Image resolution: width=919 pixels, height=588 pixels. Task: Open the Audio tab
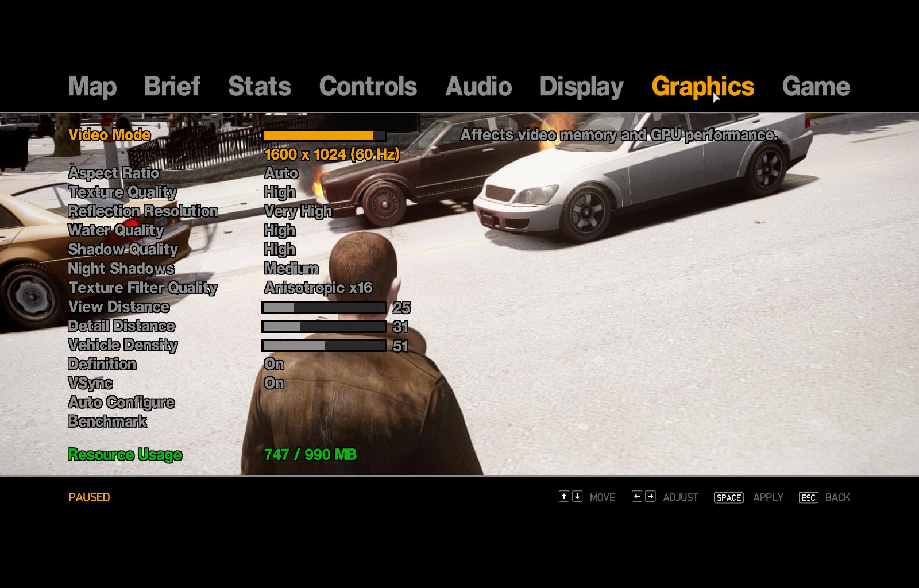tap(478, 86)
